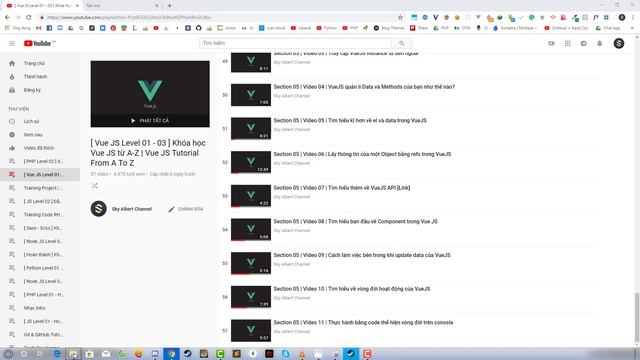This screenshot has height=360, width=640.
Task: Open Video đã thích in the sidebar
Action: [x=40, y=148]
